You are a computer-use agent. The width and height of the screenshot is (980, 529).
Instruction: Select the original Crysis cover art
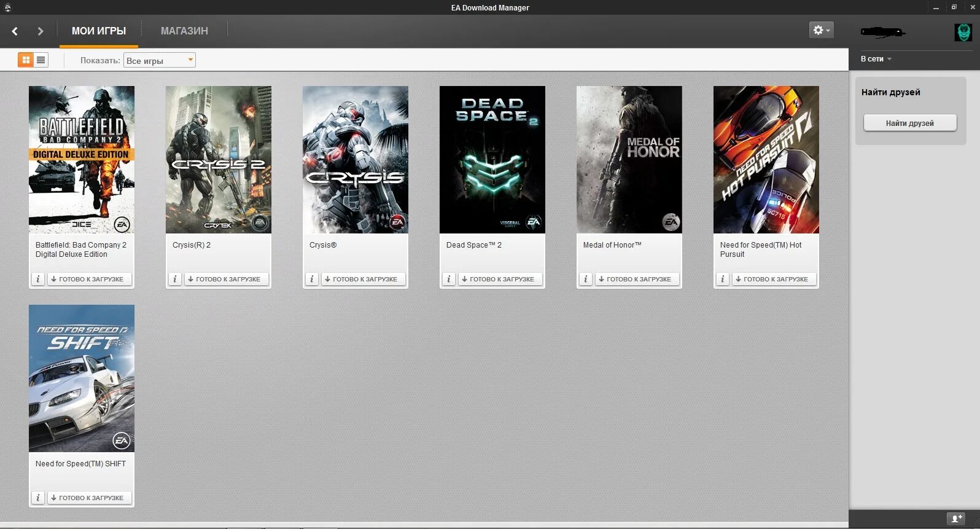tap(356, 160)
